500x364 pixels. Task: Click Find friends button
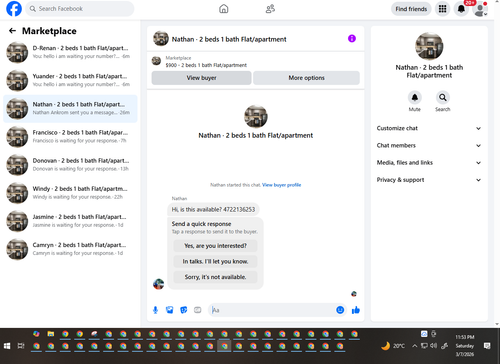[x=411, y=9]
